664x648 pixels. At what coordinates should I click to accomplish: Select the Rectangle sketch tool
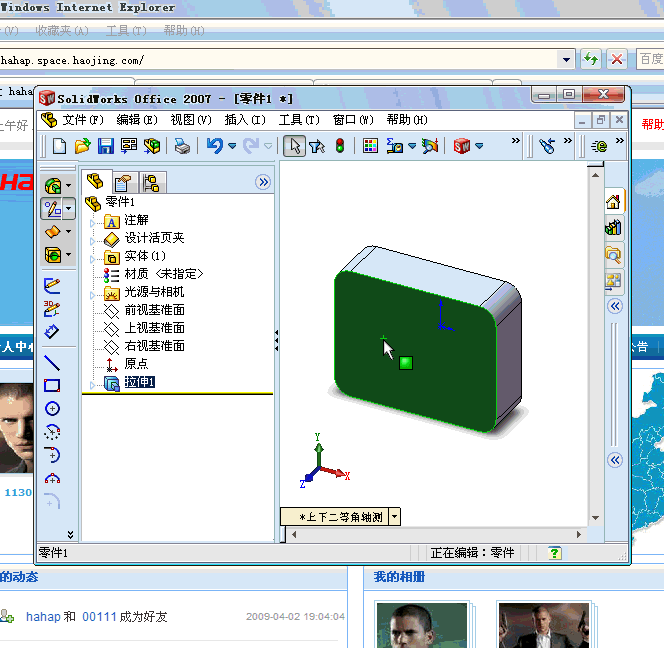click(52, 385)
